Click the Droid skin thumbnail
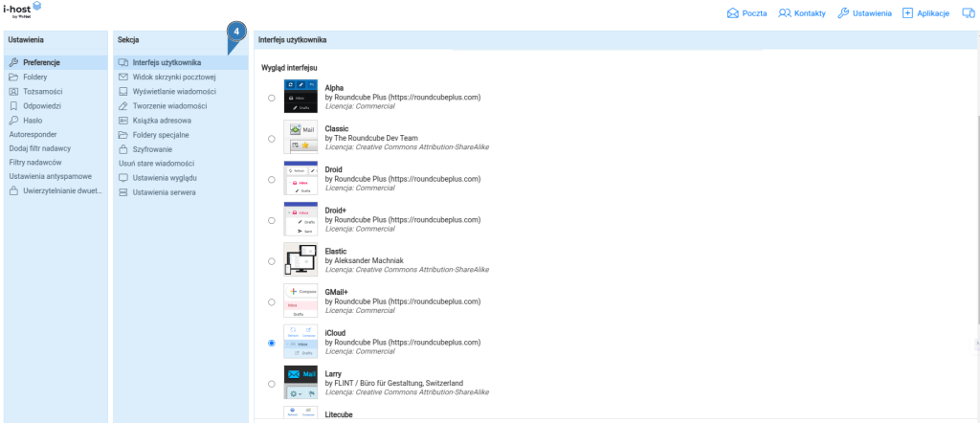 click(x=301, y=177)
